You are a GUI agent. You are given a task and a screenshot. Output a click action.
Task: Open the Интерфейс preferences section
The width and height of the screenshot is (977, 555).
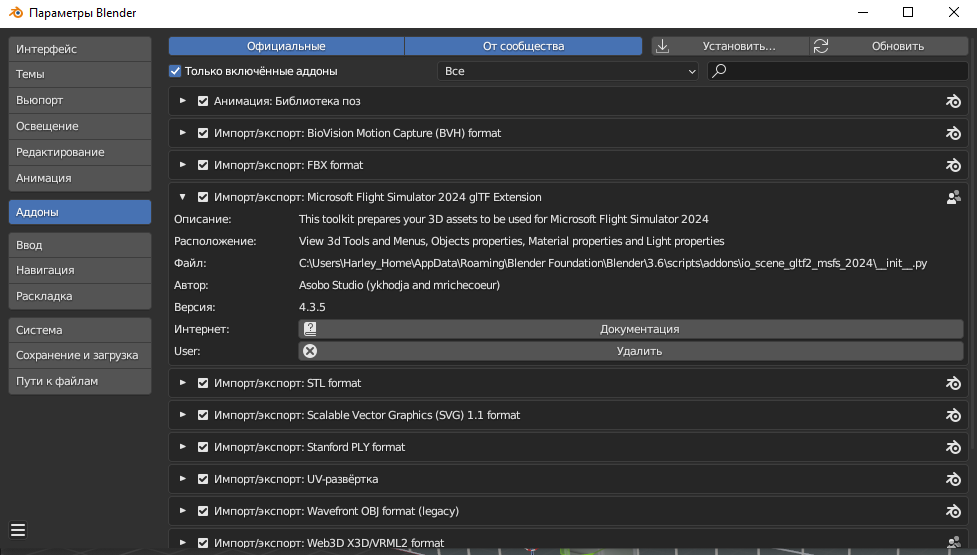tap(80, 49)
